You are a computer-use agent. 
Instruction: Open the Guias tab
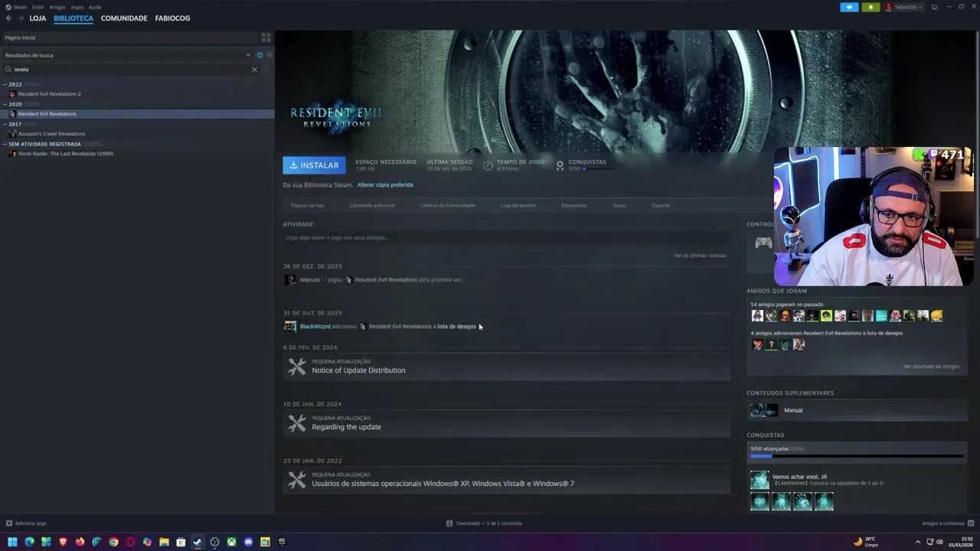tap(619, 205)
